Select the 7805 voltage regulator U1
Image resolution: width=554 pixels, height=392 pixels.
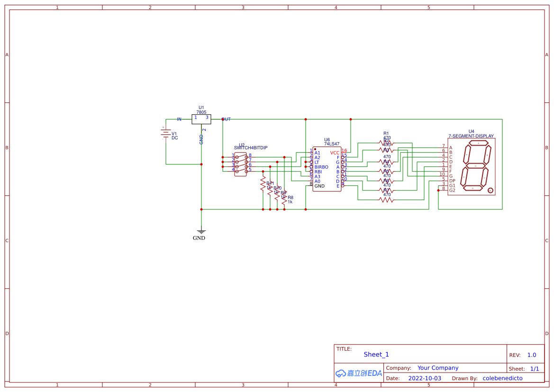[201, 119]
